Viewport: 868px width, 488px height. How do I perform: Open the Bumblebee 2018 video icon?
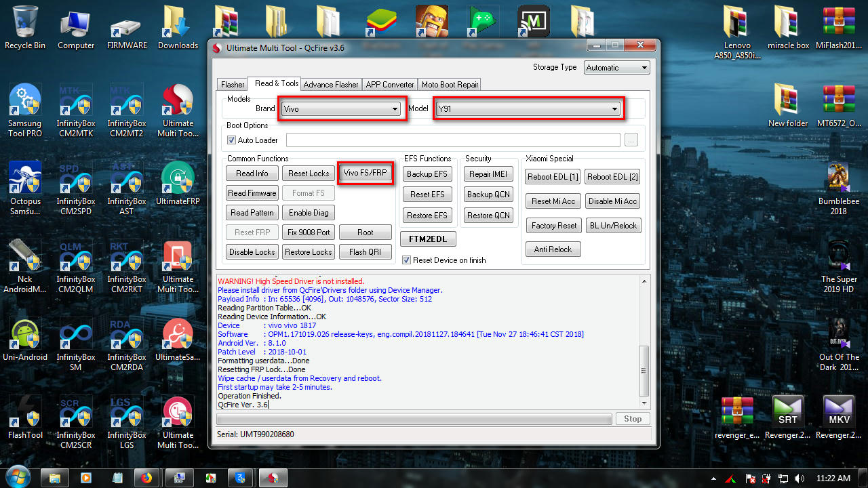pyautogui.click(x=838, y=188)
